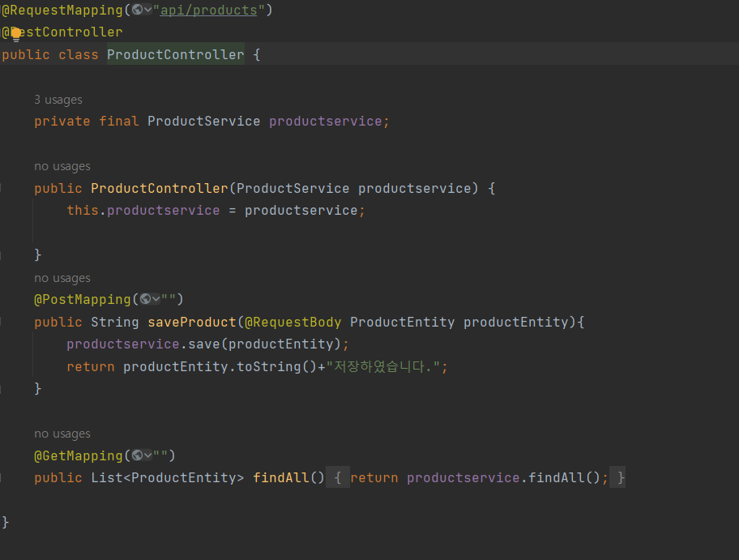Open the globe URL icon in @GetMapping
The image size is (739, 560).
(x=138, y=455)
